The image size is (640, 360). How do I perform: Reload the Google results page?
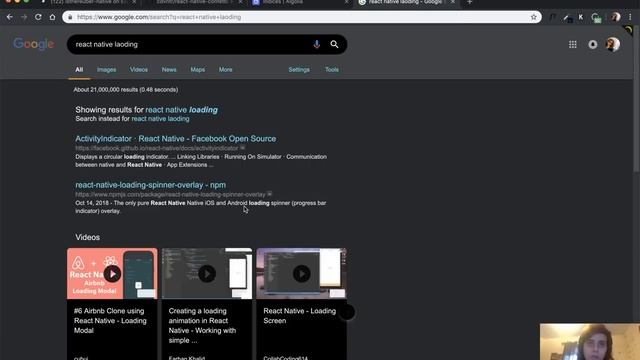click(38, 17)
